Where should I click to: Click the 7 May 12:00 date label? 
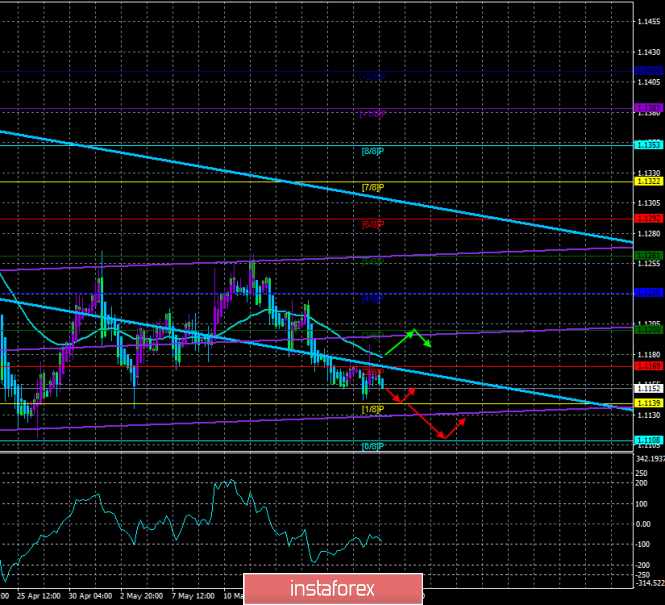click(193, 596)
